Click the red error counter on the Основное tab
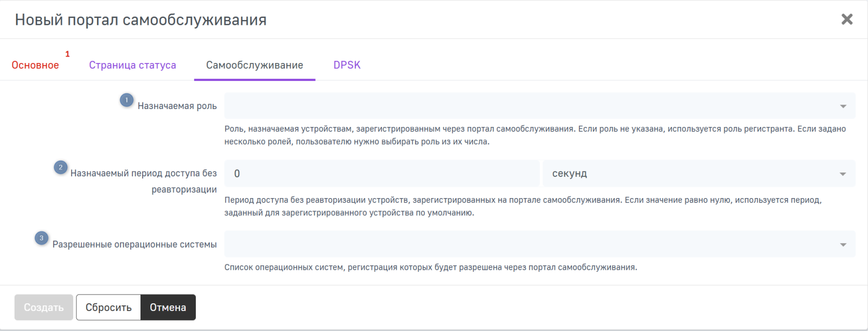Viewport: 868px width, 331px height. (x=67, y=54)
